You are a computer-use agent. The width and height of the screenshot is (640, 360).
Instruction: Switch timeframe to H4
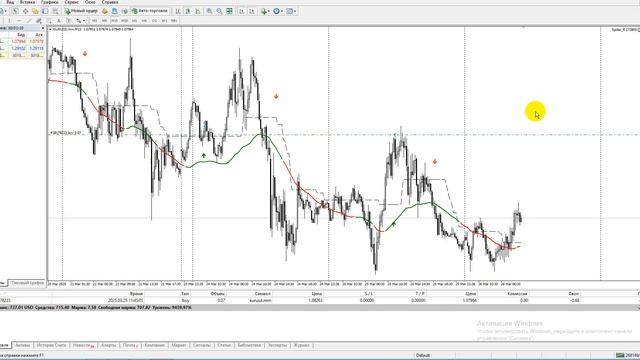tap(144, 20)
